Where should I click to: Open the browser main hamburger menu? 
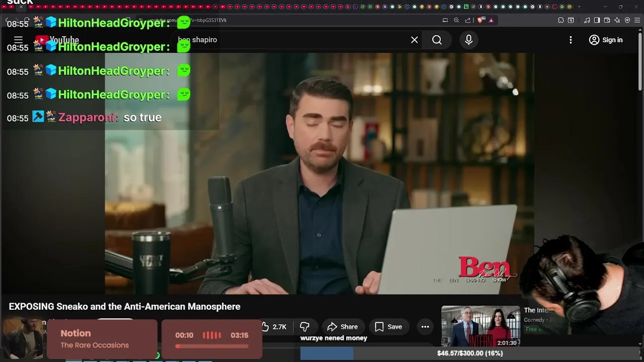637,20
